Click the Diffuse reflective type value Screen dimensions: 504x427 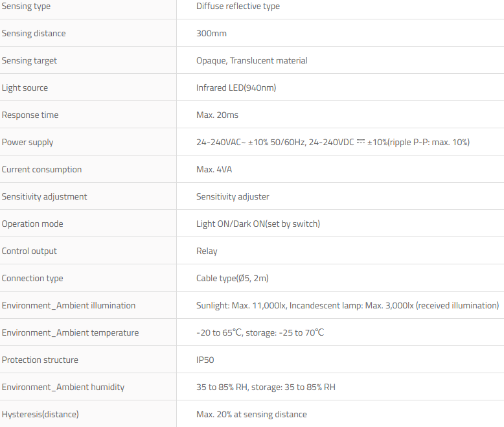(x=238, y=6)
